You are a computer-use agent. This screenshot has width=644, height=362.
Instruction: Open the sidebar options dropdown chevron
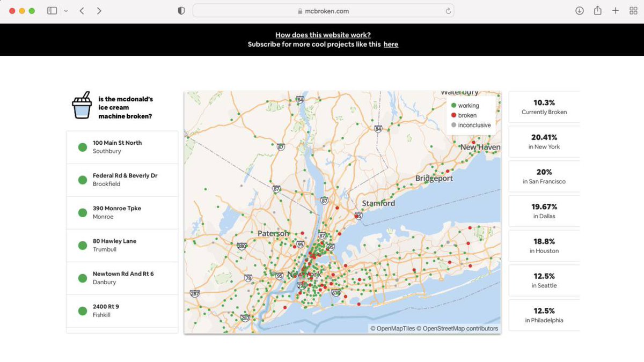click(x=65, y=11)
